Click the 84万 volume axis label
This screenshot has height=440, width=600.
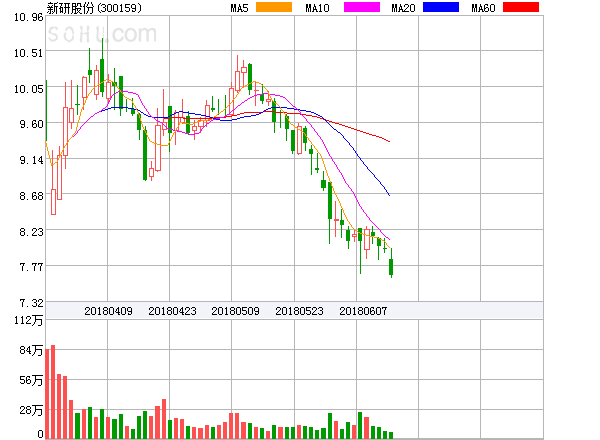pyautogui.click(x=31, y=350)
